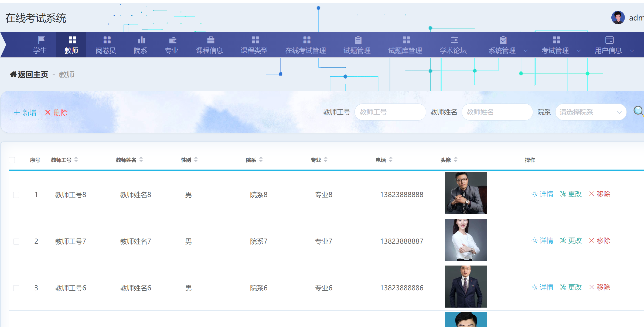Click the home icon beside 返回主页
Image resolution: width=644 pixels, height=327 pixels.
tap(13, 74)
